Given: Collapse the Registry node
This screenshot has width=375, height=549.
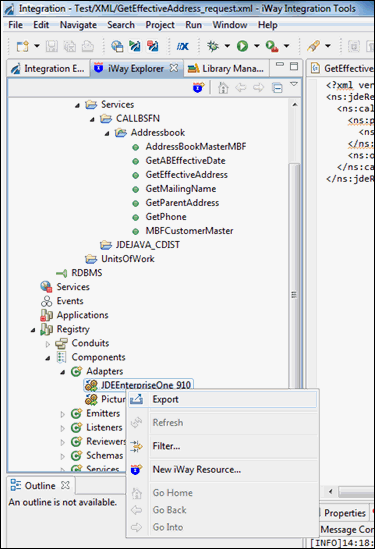Looking at the screenshot, I should coord(33,330).
